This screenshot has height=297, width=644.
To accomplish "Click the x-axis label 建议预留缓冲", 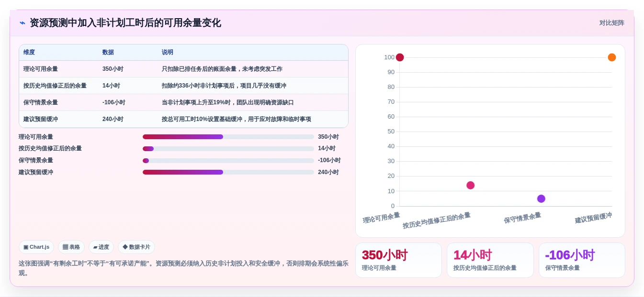I will pos(594,218).
